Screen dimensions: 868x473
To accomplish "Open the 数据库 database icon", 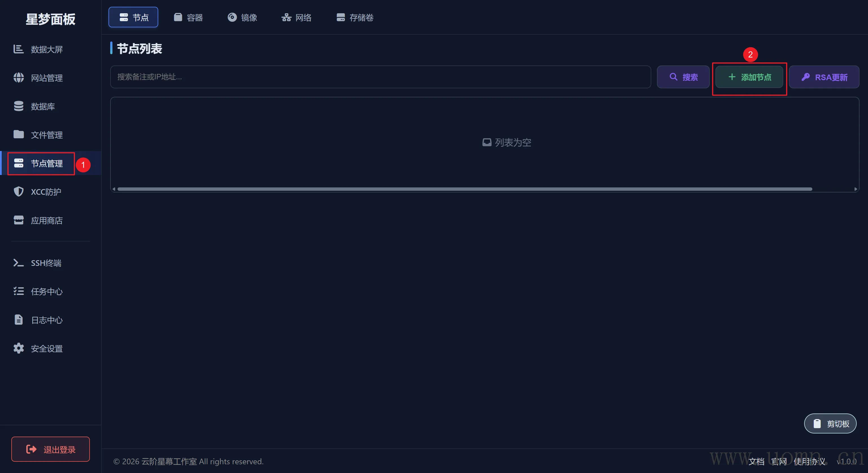I will [x=18, y=106].
